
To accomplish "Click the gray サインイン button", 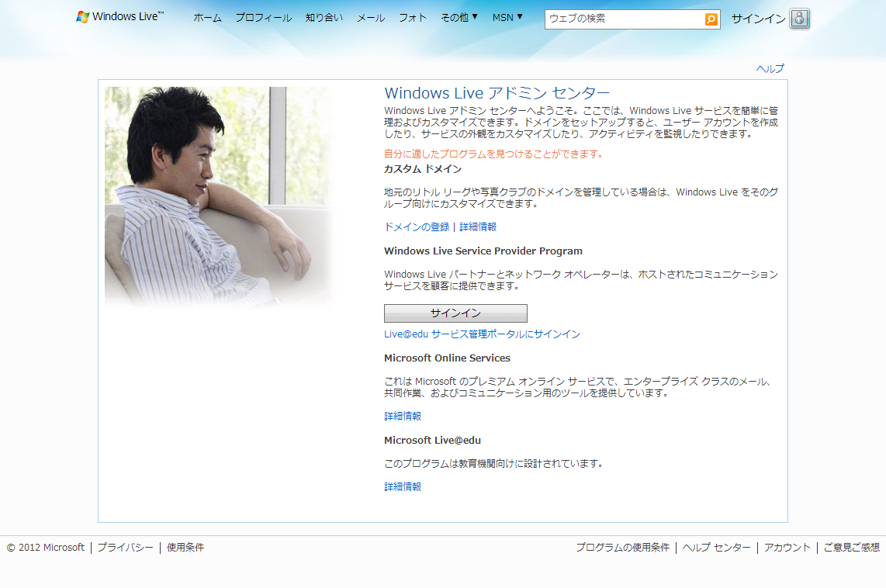I will [x=455, y=313].
